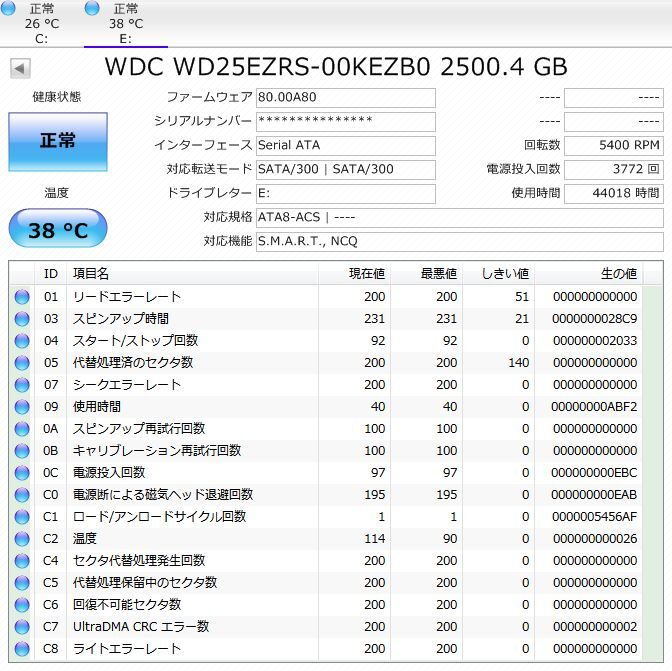Click threshold value 140 in row 05
672x671 pixels.
519,363
